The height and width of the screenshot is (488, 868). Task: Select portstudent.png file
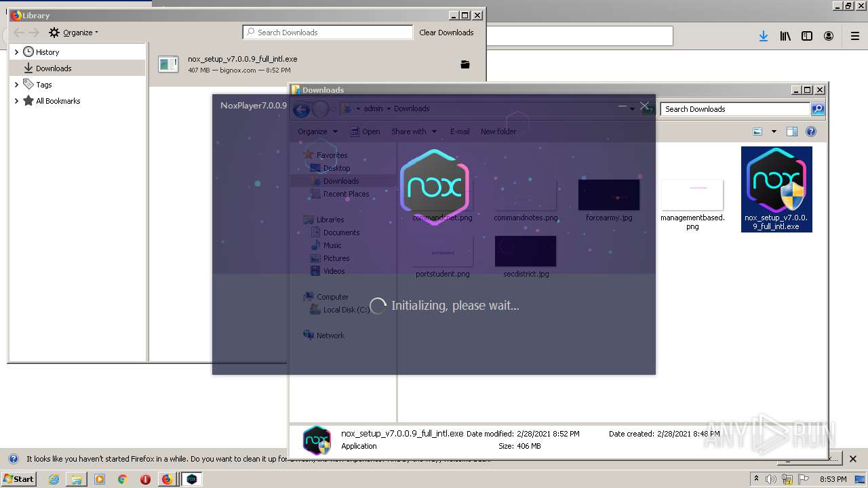click(442, 256)
